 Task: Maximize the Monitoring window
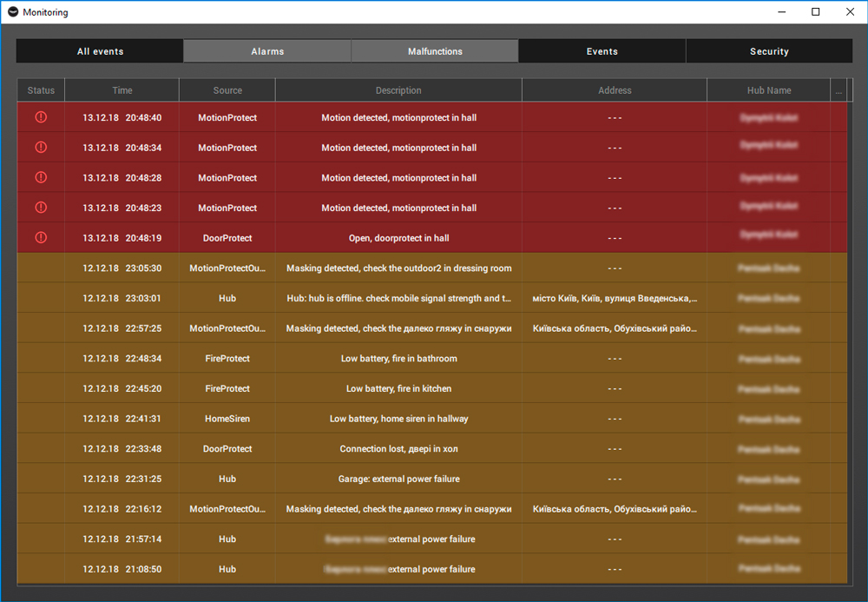(x=815, y=11)
